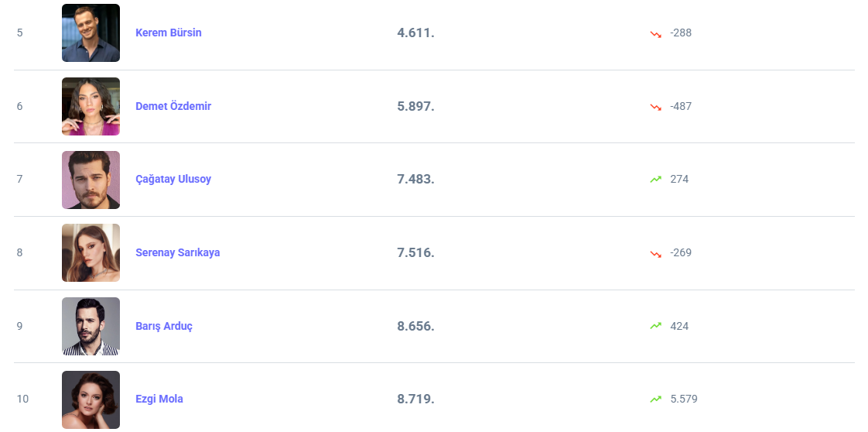The width and height of the screenshot is (868, 432).
Task: Click Çağatay Ulusoy's green rising trend icon
Action: coord(656,180)
